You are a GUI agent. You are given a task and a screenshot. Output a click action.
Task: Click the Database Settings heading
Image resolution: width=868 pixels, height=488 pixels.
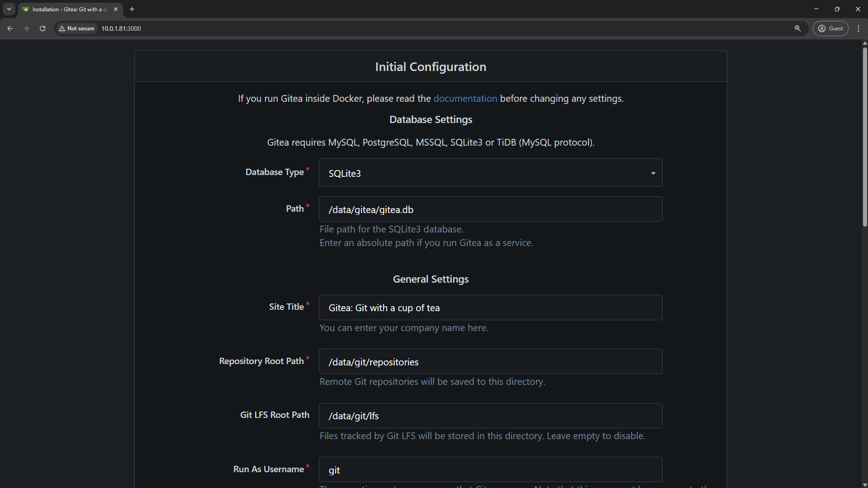[x=431, y=119]
